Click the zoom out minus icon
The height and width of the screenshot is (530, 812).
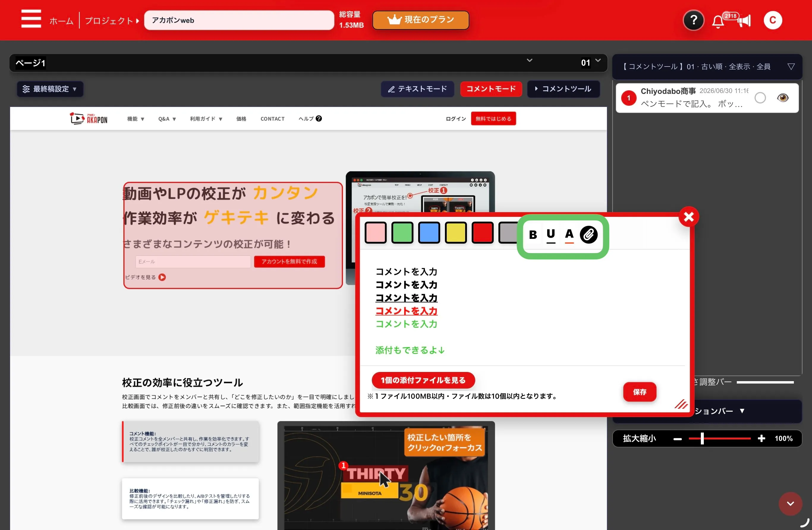click(x=678, y=439)
